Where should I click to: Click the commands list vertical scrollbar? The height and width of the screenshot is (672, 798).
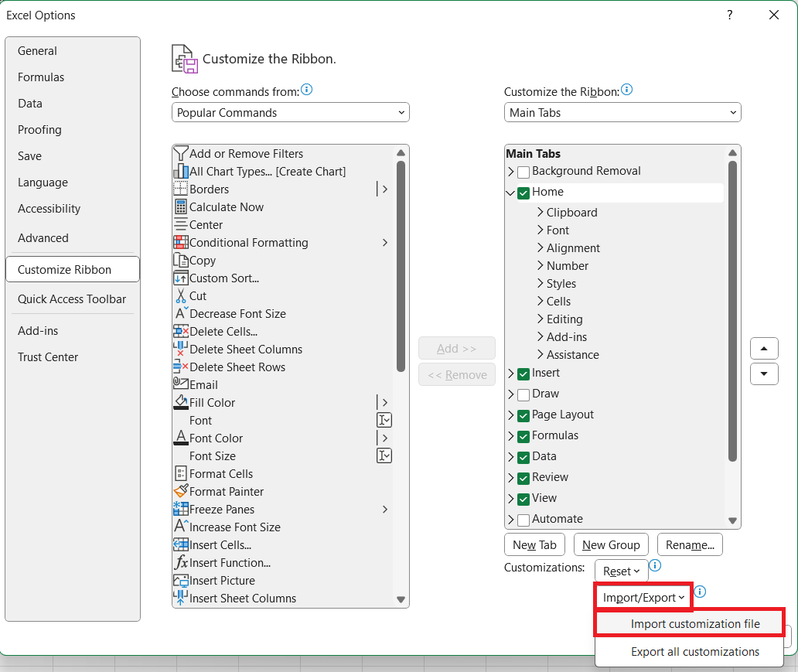tap(401, 267)
